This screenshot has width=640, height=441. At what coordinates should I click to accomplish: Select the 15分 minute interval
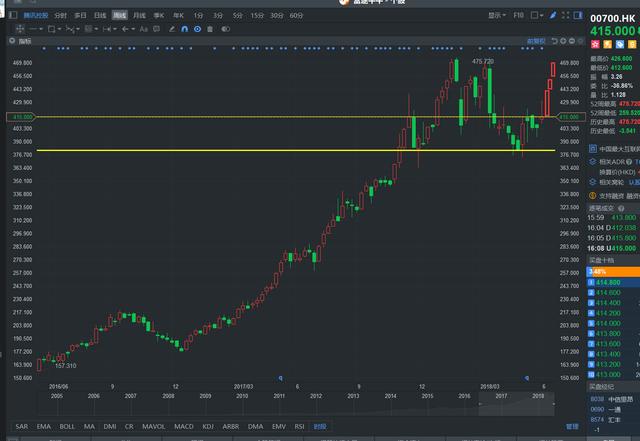257,16
